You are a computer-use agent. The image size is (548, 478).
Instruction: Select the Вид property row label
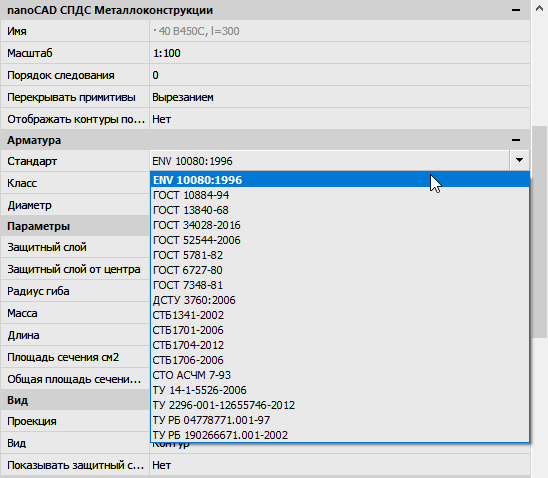[16, 443]
